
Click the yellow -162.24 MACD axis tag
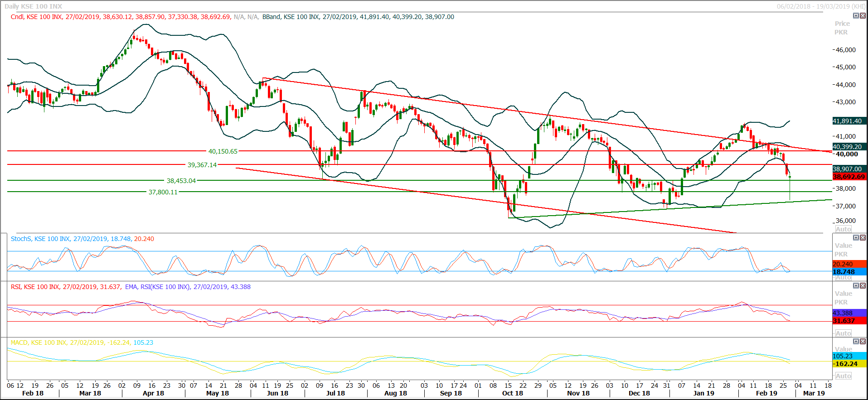pyautogui.click(x=849, y=364)
